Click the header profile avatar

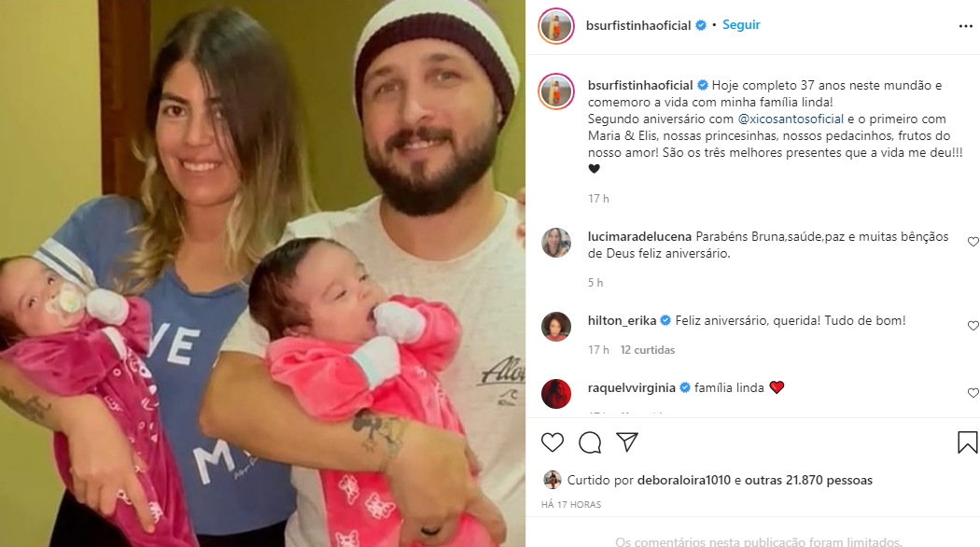tap(555, 26)
